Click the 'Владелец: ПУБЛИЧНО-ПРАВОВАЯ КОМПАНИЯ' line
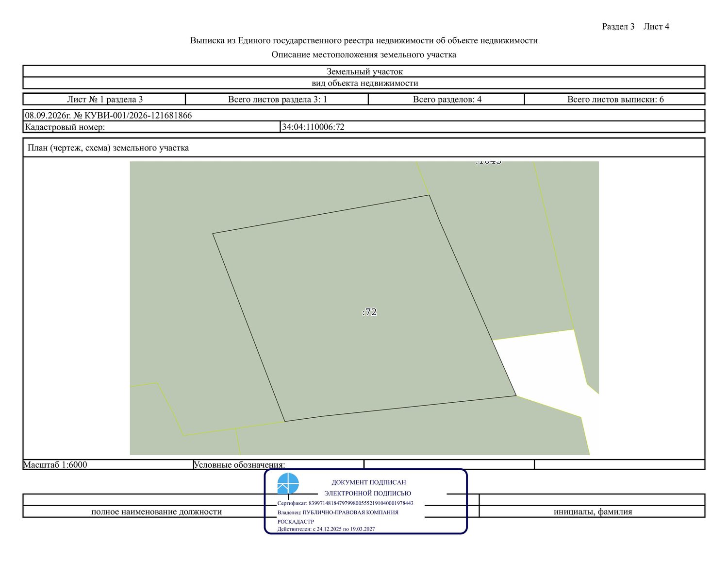Screen dimensions: 728x563 (x=338, y=512)
